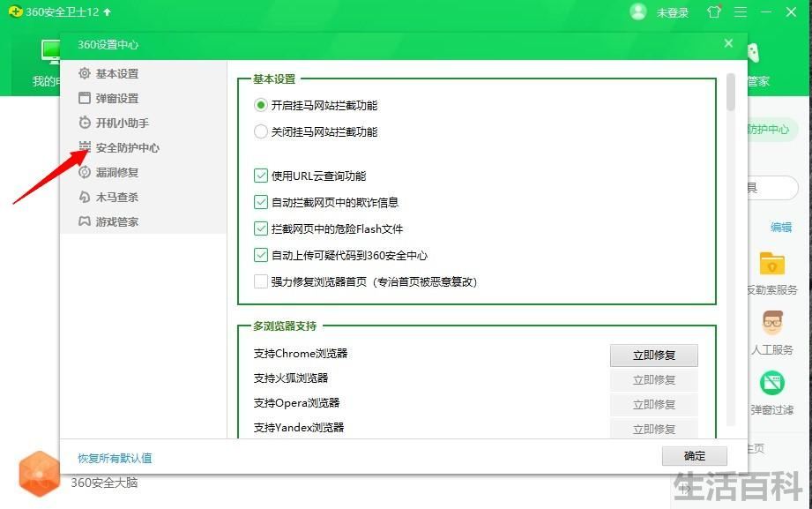Image resolution: width=812 pixels, height=509 pixels.
Task: Open 反勒索服务 folder icon in main window
Action: (771, 264)
